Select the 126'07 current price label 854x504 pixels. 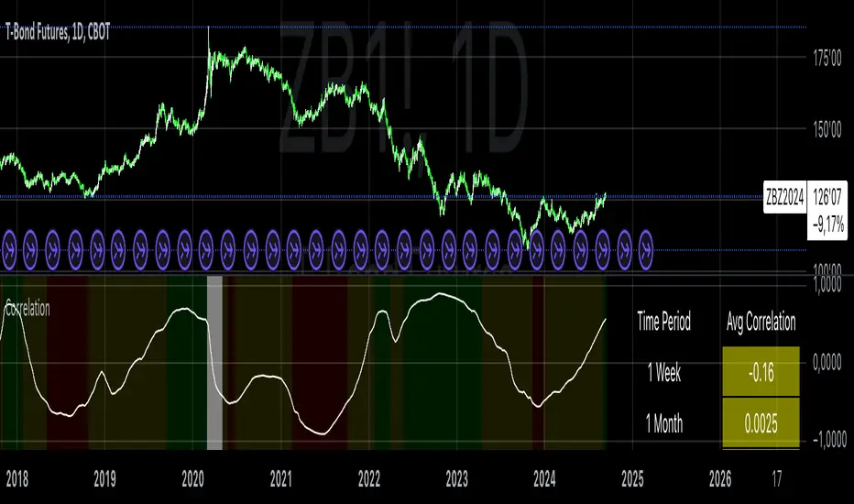point(827,197)
